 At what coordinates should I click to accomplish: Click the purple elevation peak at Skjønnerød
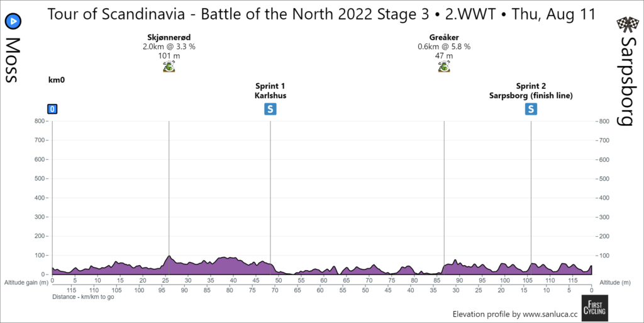click(169, 258)
